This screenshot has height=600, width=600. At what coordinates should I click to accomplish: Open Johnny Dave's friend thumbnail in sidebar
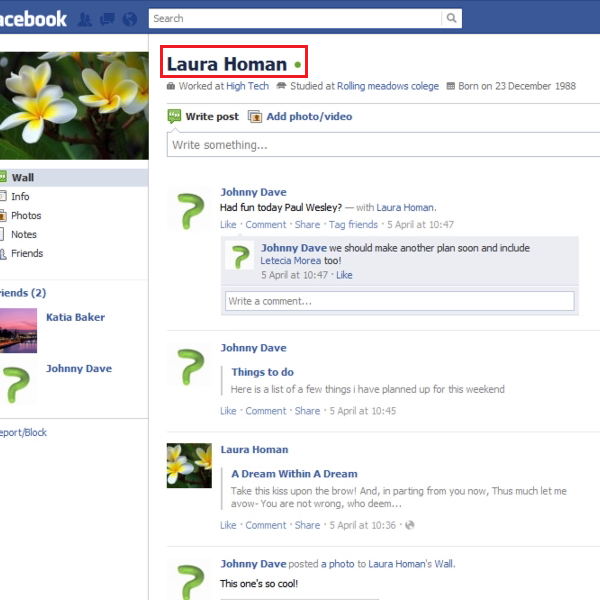point(18,383)
